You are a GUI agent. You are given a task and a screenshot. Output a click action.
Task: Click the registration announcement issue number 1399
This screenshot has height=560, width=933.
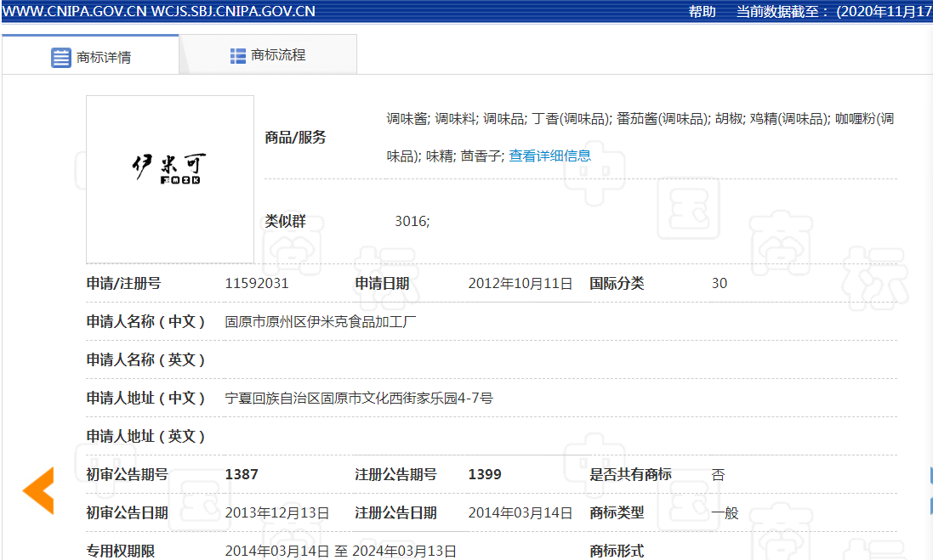coord(485,474)
